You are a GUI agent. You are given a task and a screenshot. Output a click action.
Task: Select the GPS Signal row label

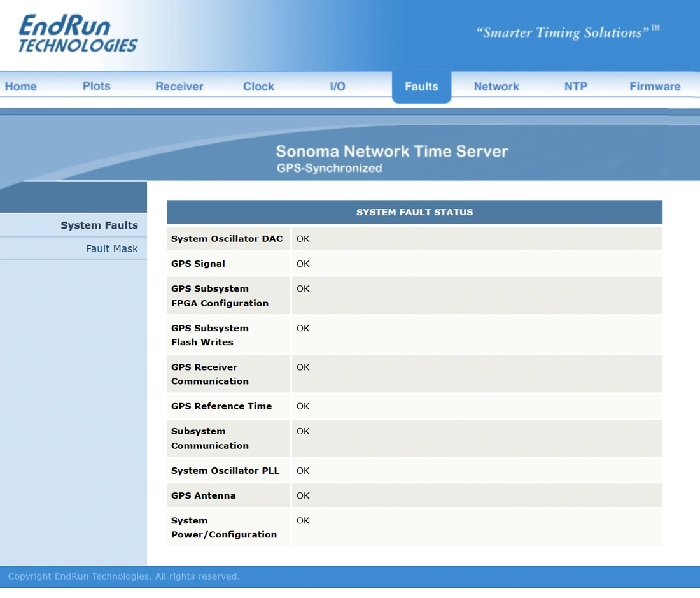point(198,264)
